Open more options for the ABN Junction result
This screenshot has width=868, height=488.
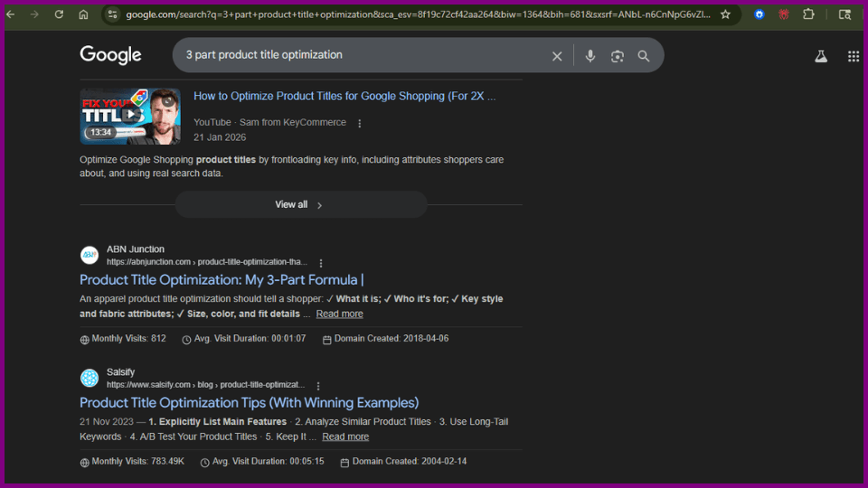(x=320, y=263)
